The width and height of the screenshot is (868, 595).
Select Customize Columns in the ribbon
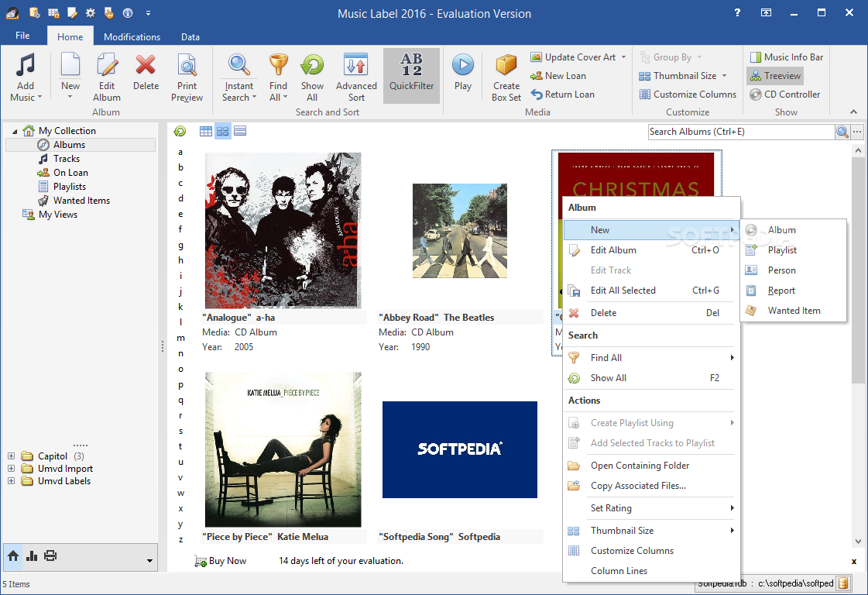point(688,95)
